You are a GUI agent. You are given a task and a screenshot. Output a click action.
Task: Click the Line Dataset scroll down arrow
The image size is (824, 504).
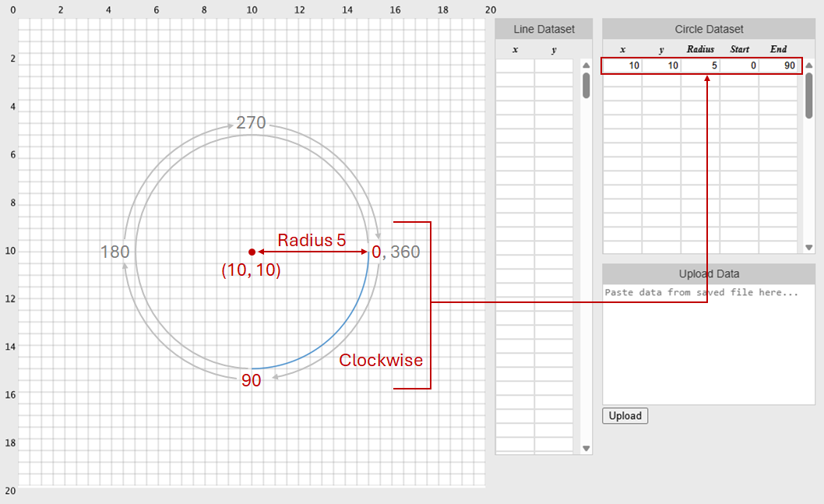pos(586,448)
